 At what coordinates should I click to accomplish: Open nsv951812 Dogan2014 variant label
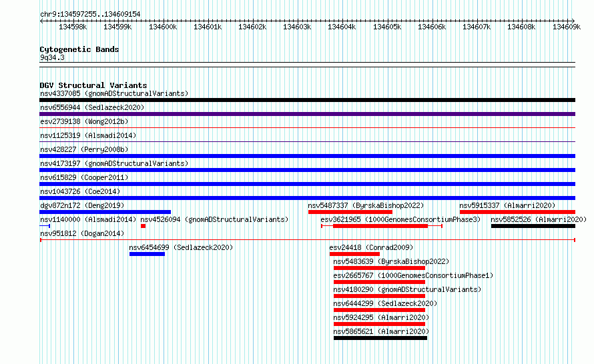pos(82,233)
